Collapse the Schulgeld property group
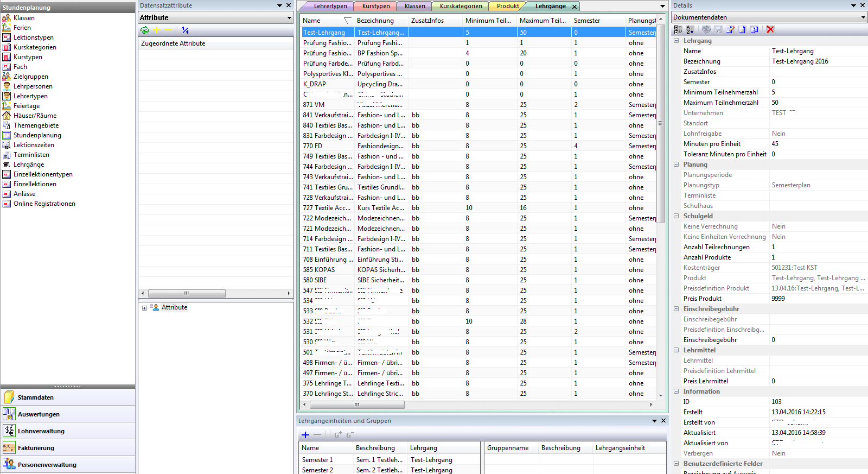 (x=676, y=216)
